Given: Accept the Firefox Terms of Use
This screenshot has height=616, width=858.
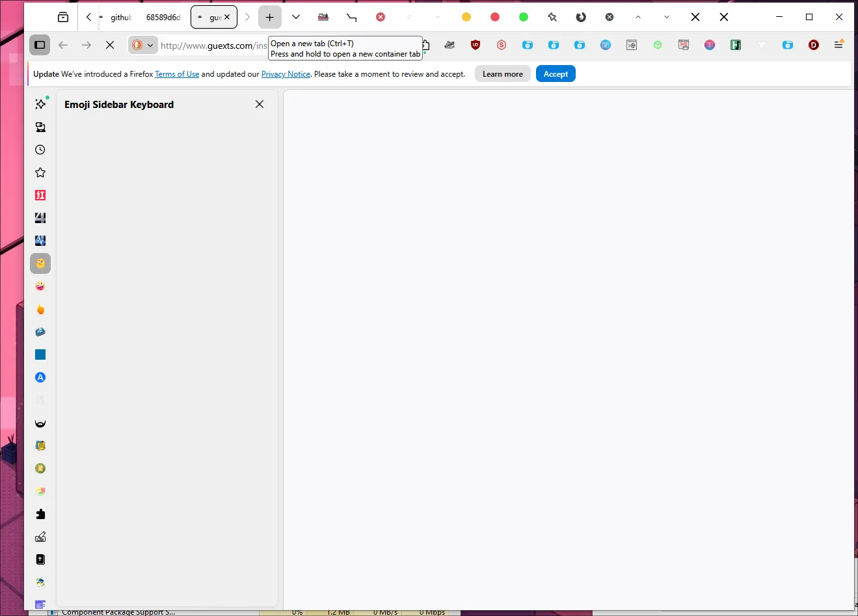Looking at the screenshot, I should coord(556,74).
